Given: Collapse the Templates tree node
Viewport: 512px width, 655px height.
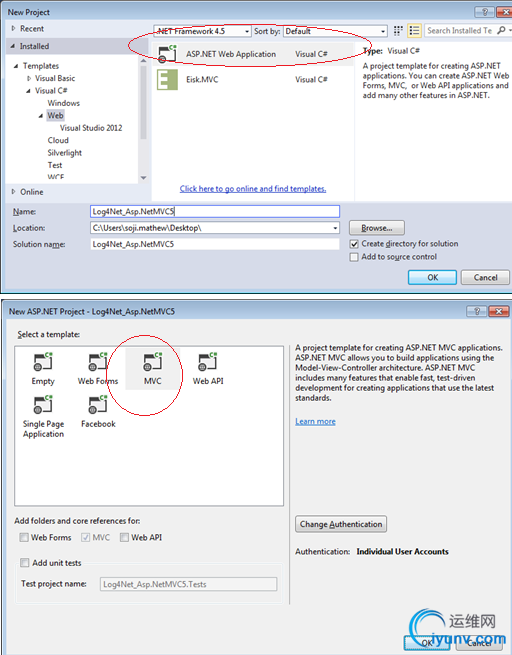Looking at the screenshot, I should tap(16, 66).
